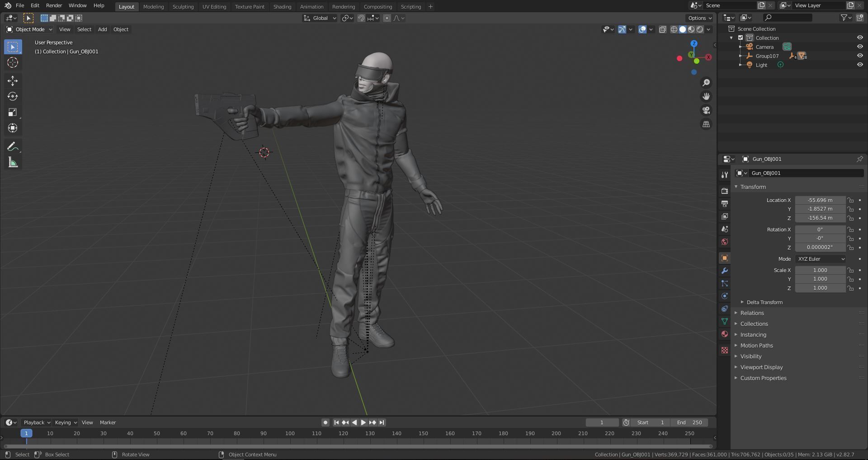Switch to material preview shading
Image resolution: width=868 pixels, height=460 pixels.
point(691,29)
